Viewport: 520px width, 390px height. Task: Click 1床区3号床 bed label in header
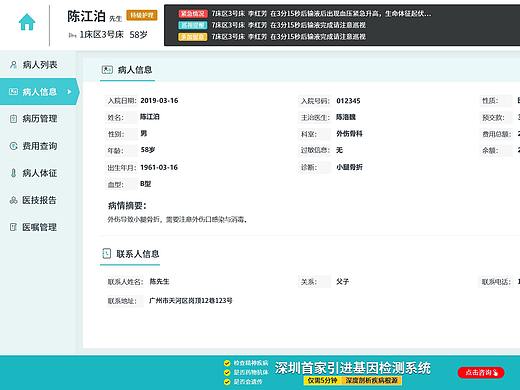pos(101,35)
